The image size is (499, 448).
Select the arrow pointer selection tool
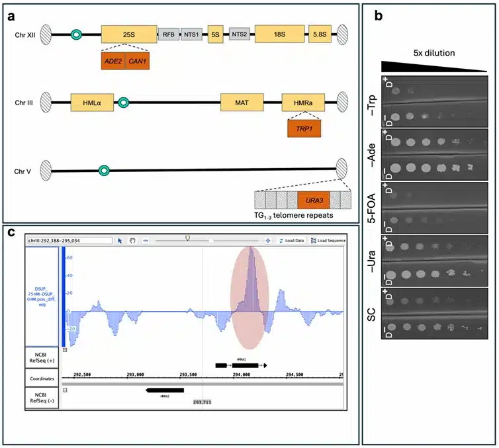click(x=120, y=241)
